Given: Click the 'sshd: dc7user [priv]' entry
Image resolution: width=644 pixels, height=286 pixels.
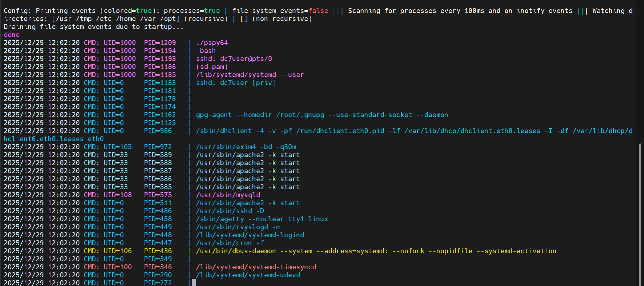Looking at the screenshot, I should point(236,83).
